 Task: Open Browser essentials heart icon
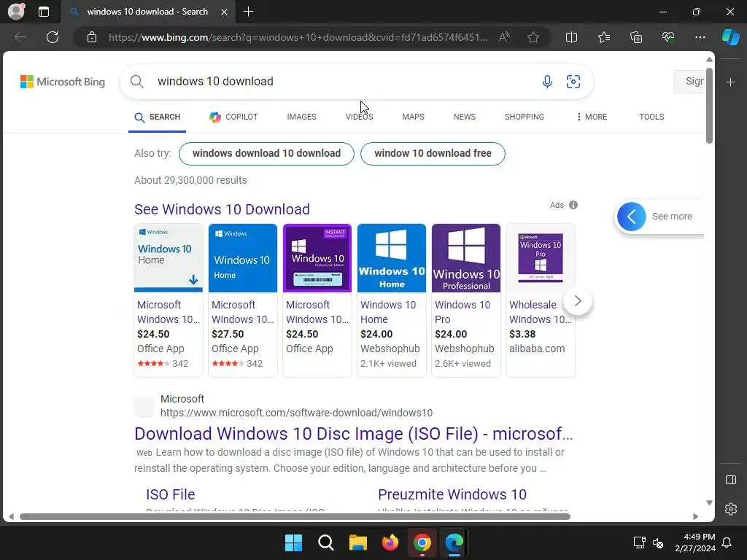pyautogui.click(x=668, y=37)
